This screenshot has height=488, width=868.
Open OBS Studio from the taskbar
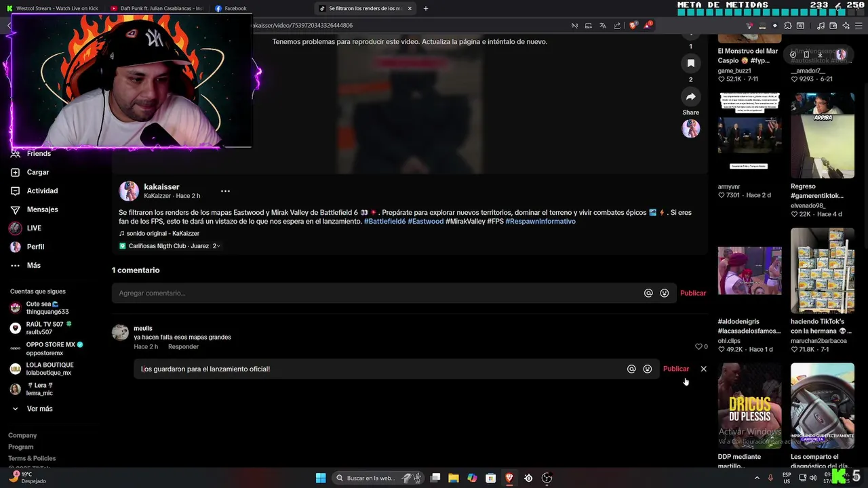click(547, 478)
